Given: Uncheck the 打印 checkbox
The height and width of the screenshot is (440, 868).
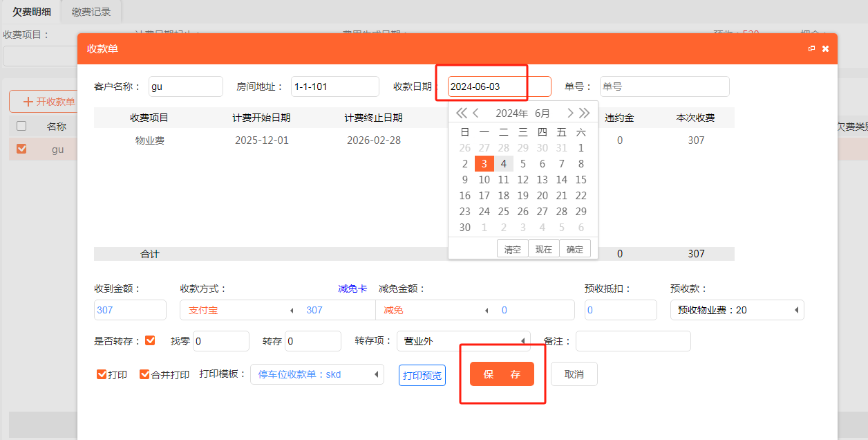Looking at the screenshot, I should (x=102, y=374).
